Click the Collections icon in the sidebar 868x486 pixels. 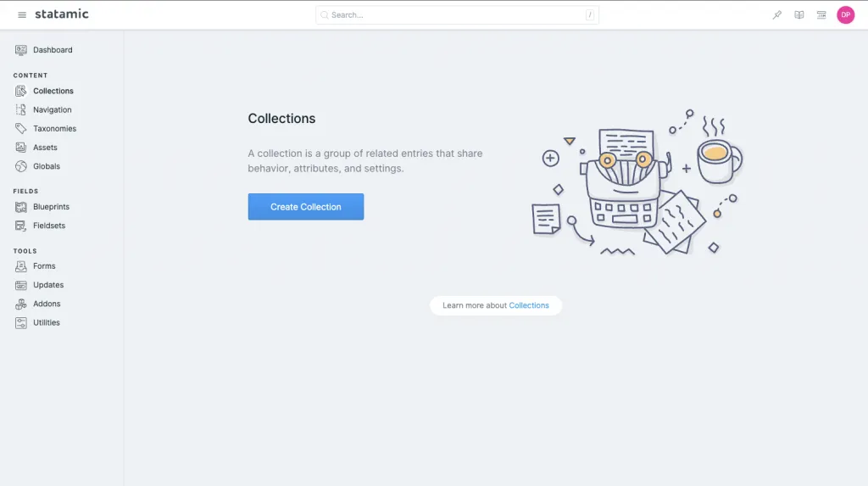coord(21,91)
